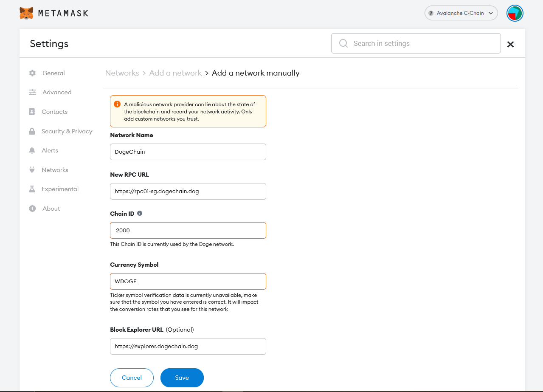Click the Currency Symbol field

tap(188, 281)
